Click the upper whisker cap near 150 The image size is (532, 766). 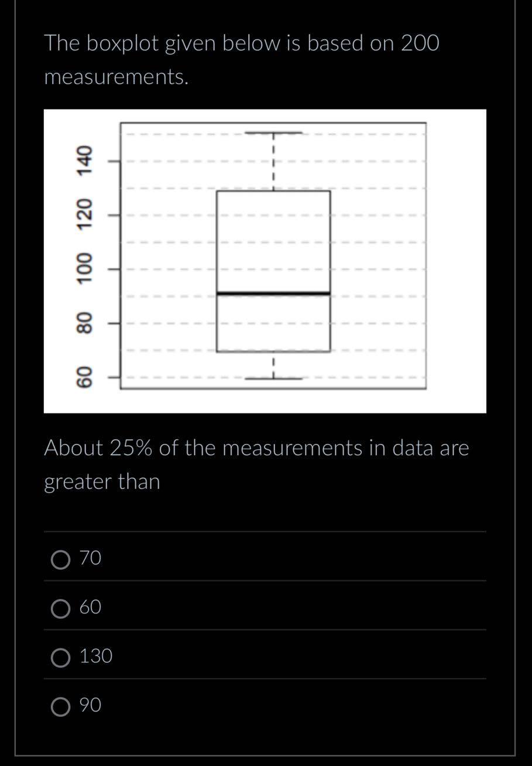273,132
